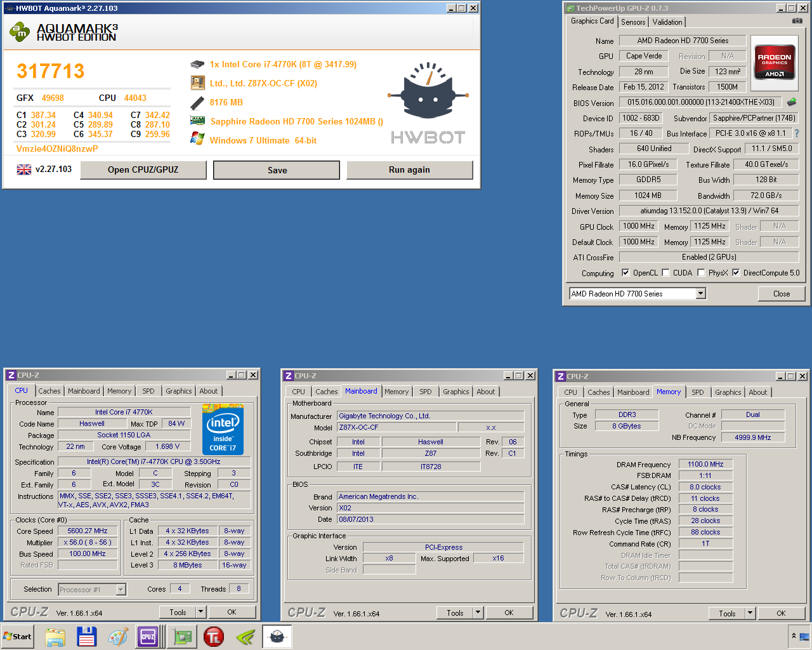Show hidden system tray icons arrow

(793, 636)
